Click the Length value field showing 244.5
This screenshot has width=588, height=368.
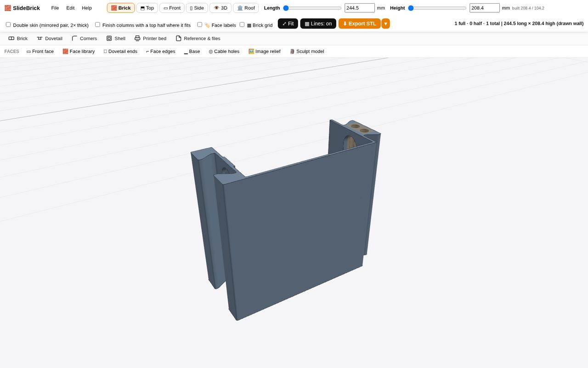360,8
